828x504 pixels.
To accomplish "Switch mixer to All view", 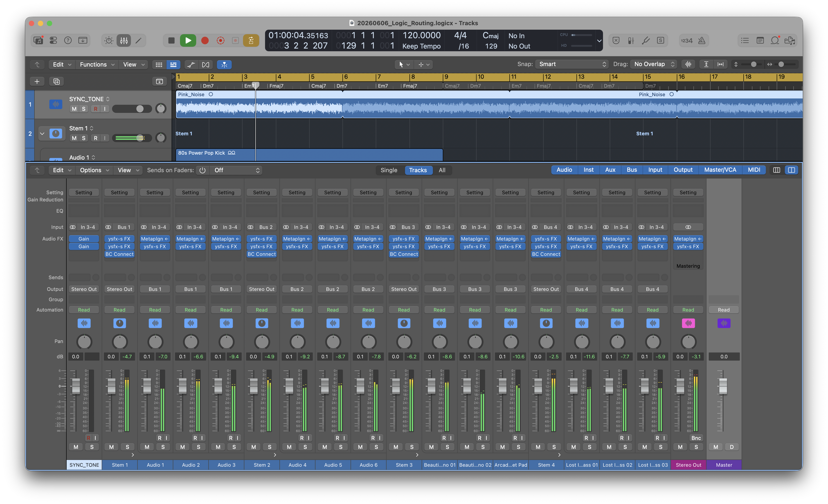I will click(x=442, y=170).
